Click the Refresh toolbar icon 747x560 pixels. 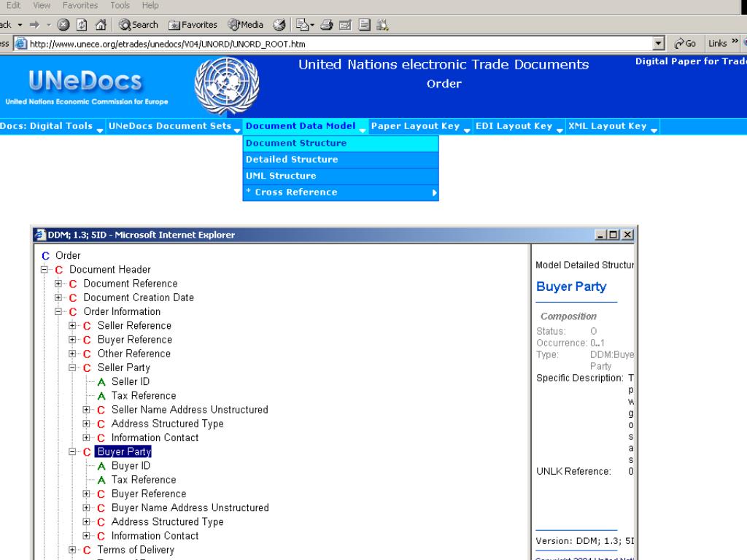pyautogui.click(x=82, y=25)
